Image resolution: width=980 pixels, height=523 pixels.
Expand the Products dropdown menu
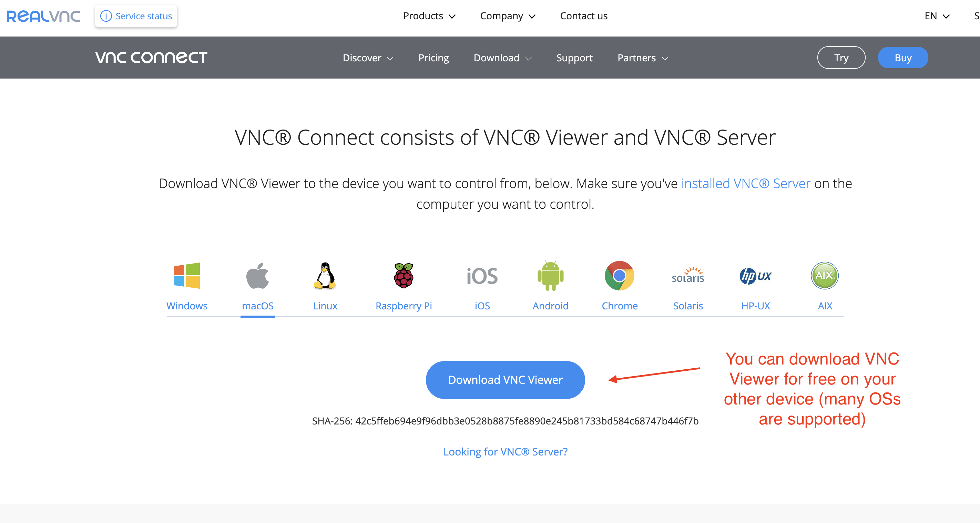[429, 16]
